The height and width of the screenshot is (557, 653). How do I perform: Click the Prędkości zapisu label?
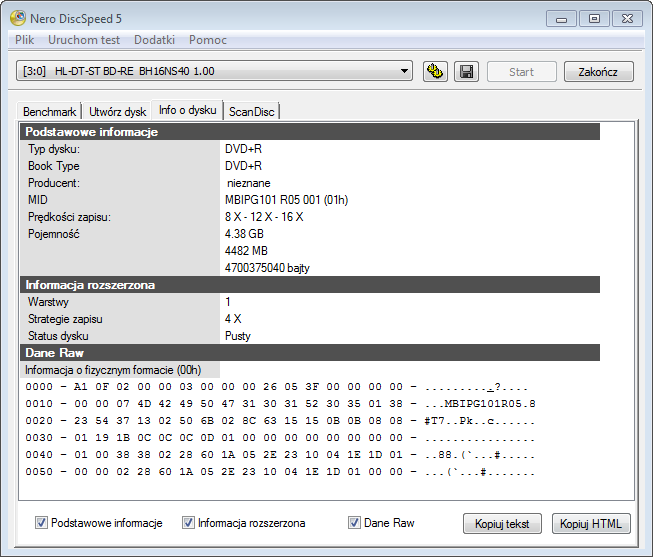click(x=69, y=217)
